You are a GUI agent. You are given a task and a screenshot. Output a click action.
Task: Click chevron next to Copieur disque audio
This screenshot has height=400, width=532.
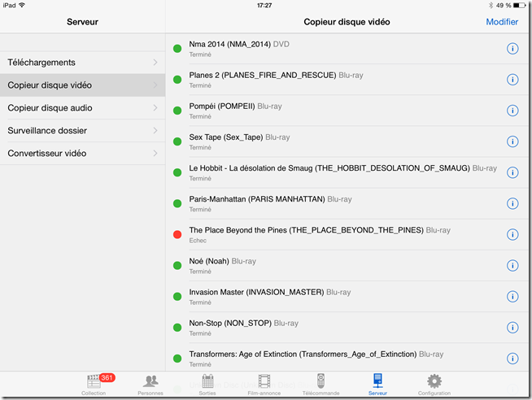click(155, 108)
